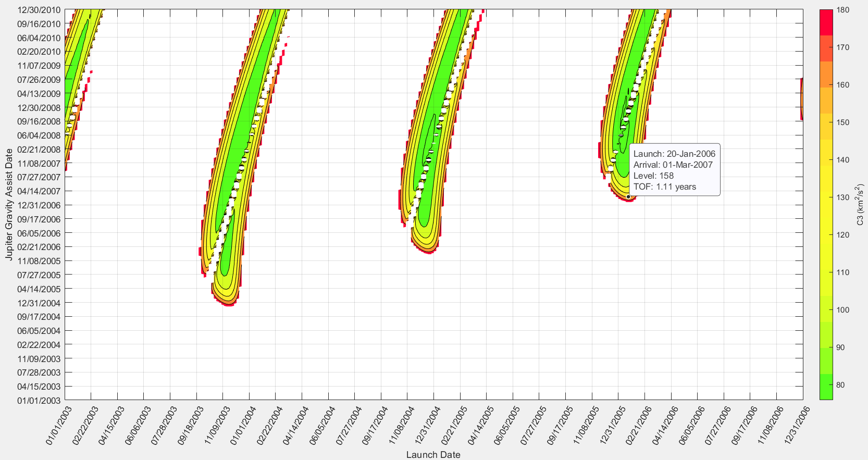Click colorbar tick label 120
Viewport: 868px width, 460px height.
pos(842,235)
